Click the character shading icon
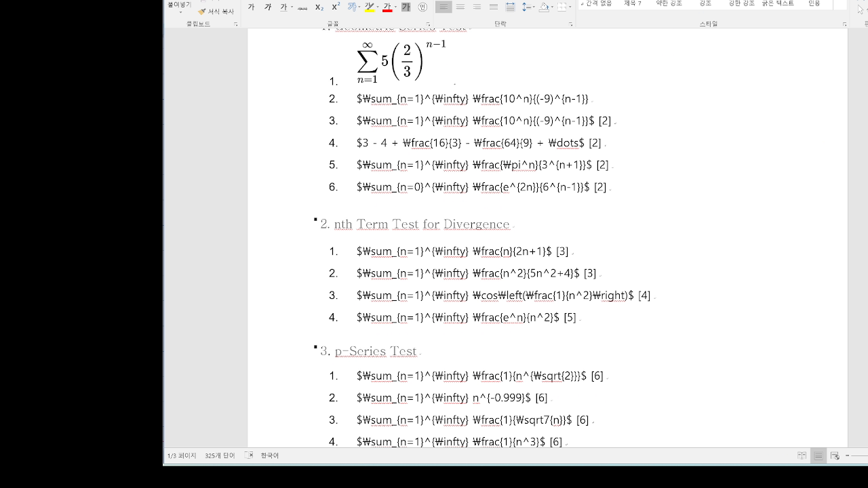 click(x=406, y=7)
